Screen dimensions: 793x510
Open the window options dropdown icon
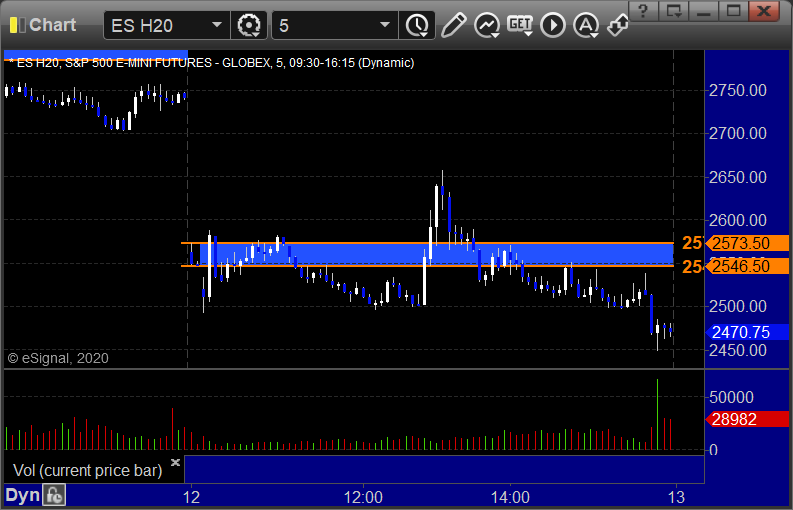pos(674,11)
